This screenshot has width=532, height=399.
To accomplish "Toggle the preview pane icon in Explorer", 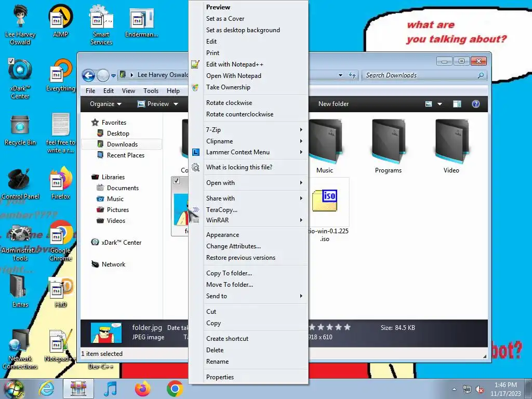I will pos(457,104).
